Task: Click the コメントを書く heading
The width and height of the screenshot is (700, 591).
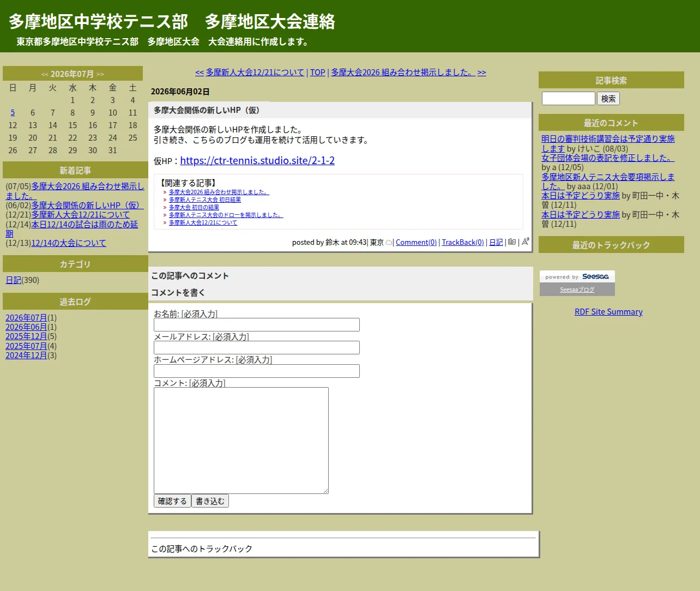Action: [x=178, y=293]
